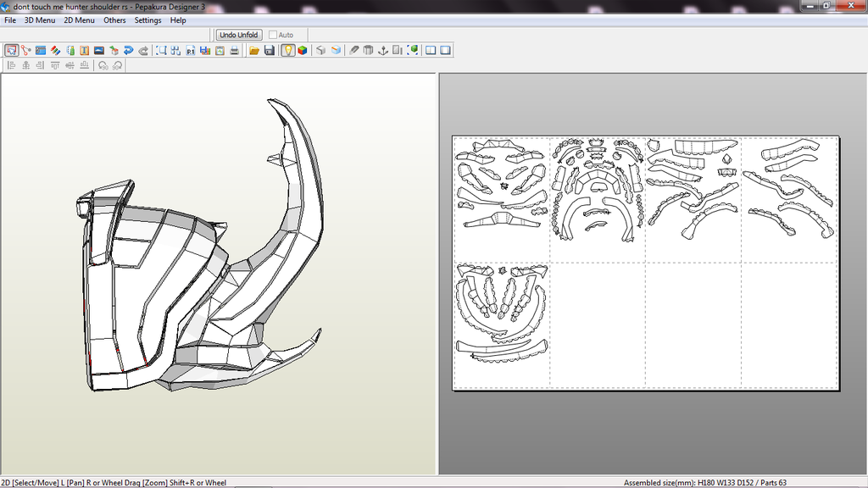Click the grouped squares arrange icon
This screenshot has width=868, height=488.
(x=175, y=50)
